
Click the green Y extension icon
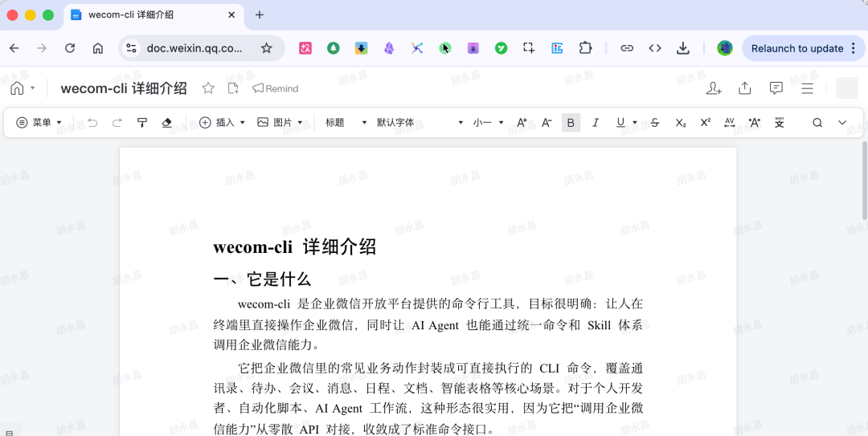(501, 48)
